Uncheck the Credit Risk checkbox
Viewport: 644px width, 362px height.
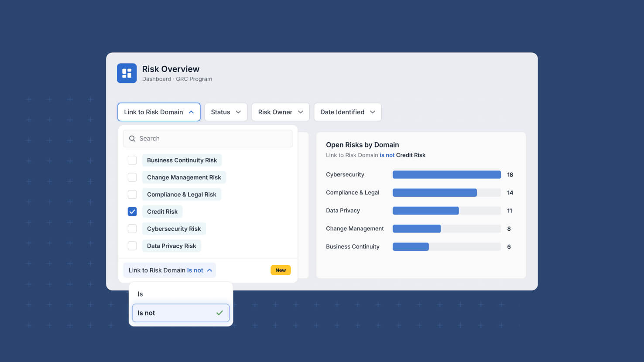[132, 212]
